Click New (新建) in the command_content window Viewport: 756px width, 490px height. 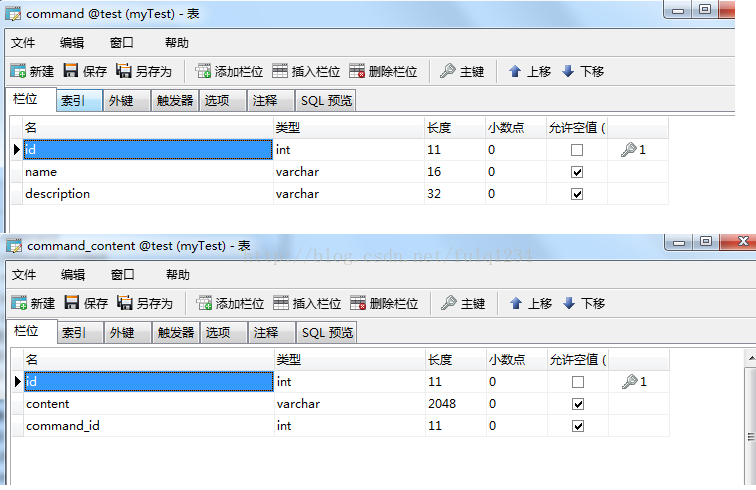point(33,303)
